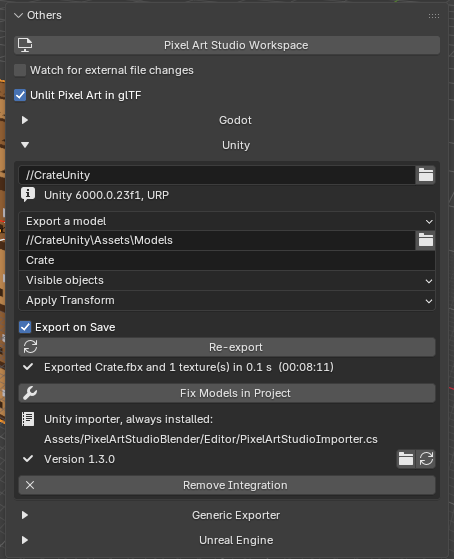Click Remove Integration button
The height and width of the screenshot is (559, 454).
tap(227, 485)
